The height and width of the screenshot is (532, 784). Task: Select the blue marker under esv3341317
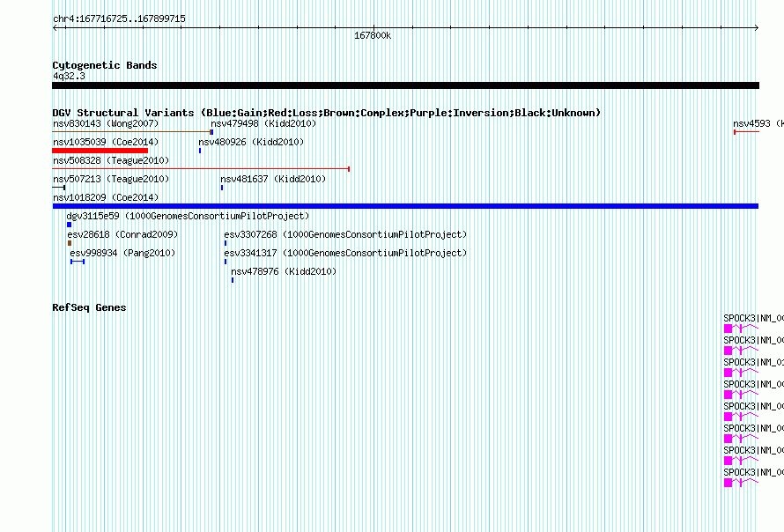coord(226,262)
